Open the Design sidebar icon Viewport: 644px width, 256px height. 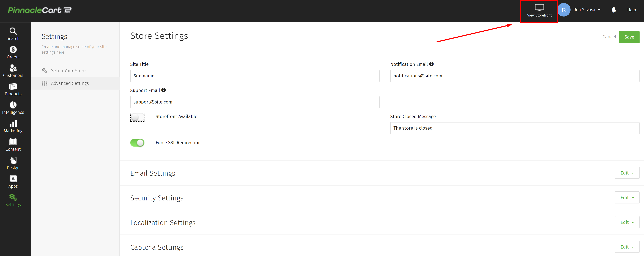(x=13, y=160)
